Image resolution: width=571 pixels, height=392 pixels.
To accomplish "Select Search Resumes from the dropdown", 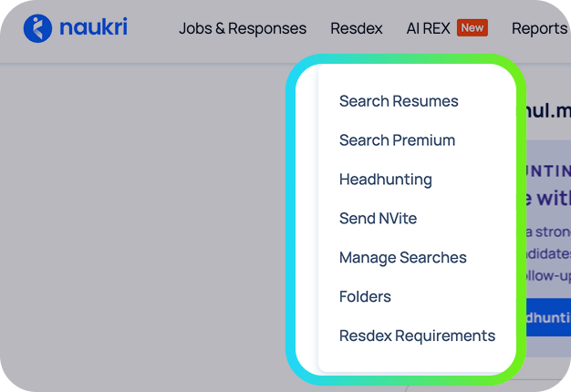I will point(399,101).
